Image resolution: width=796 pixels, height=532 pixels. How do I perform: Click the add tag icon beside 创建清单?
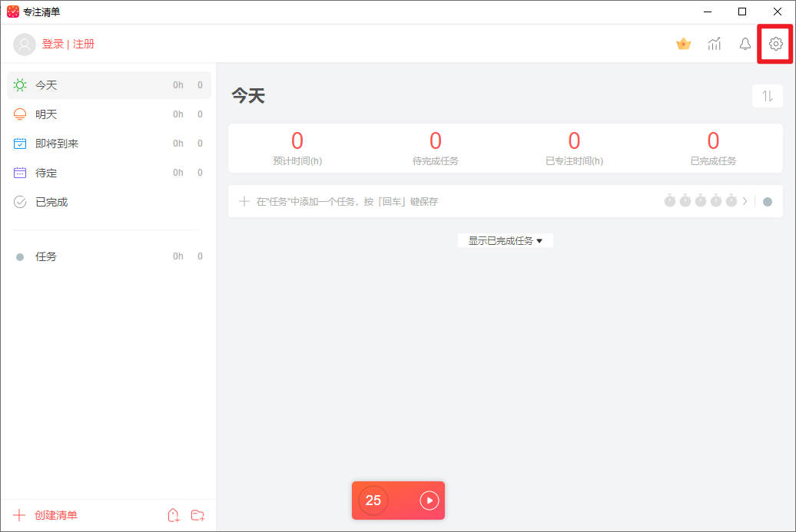pos(174,515)
